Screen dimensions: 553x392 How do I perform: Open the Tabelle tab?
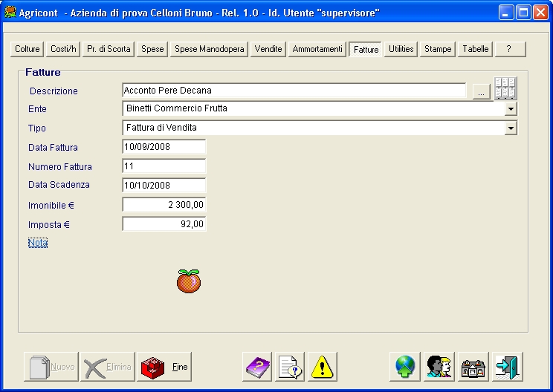pos(476,49)
